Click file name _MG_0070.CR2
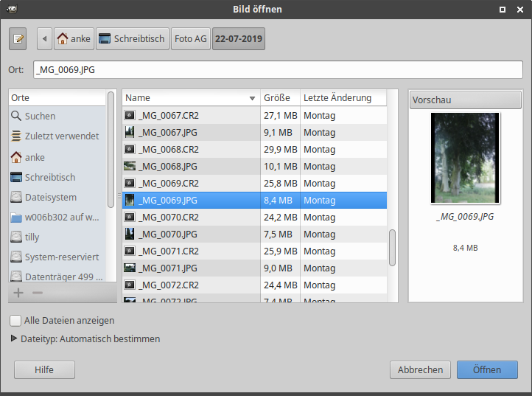 pyautogui.click(x=169, y=218)
